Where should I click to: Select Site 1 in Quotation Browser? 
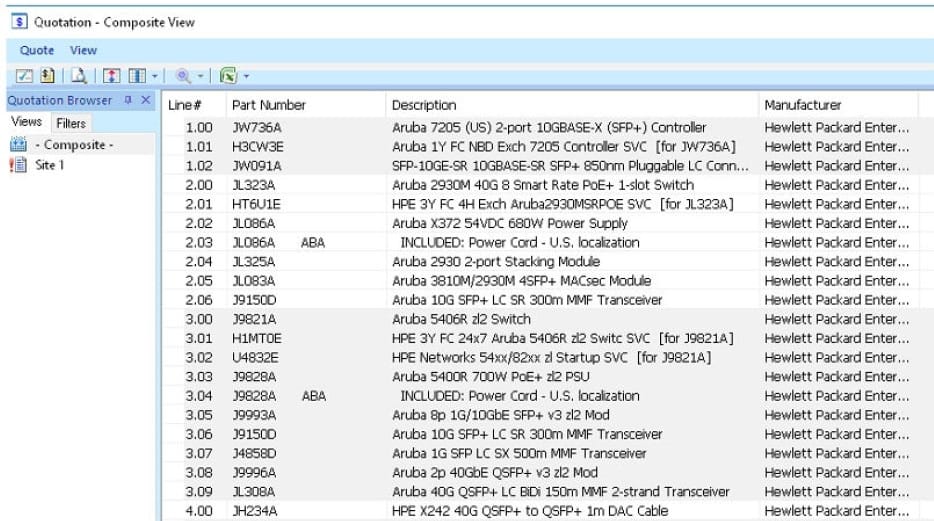click(49, 165)
